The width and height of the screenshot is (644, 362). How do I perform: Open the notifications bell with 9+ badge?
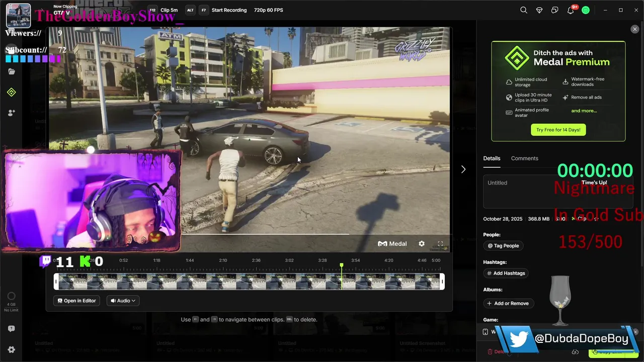click(571, 10)
